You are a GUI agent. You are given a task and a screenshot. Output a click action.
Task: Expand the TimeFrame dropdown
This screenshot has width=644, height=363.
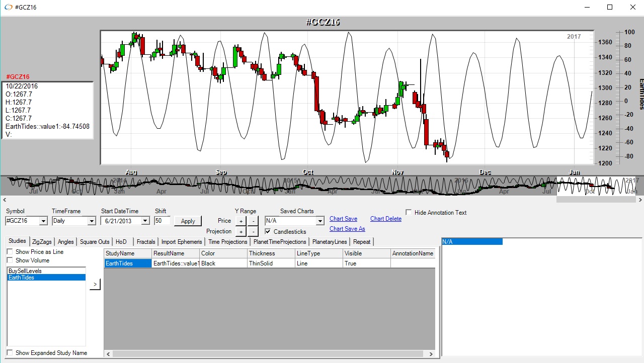pos(91,221)
